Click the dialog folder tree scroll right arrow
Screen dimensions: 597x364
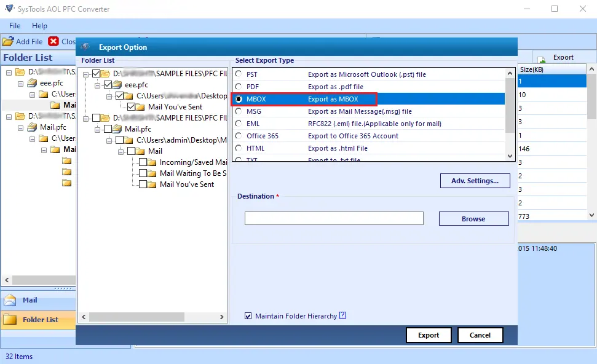[x=221, y=317]
